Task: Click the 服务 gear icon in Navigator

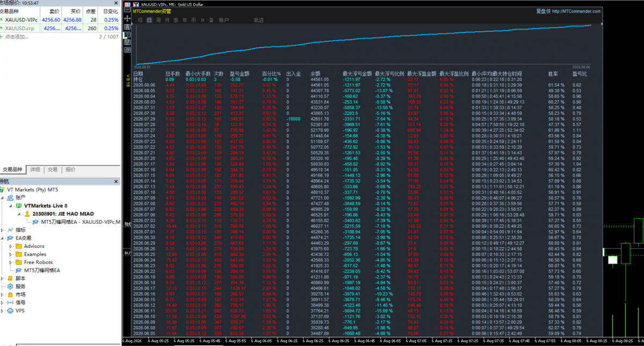Action: point(10,286)
